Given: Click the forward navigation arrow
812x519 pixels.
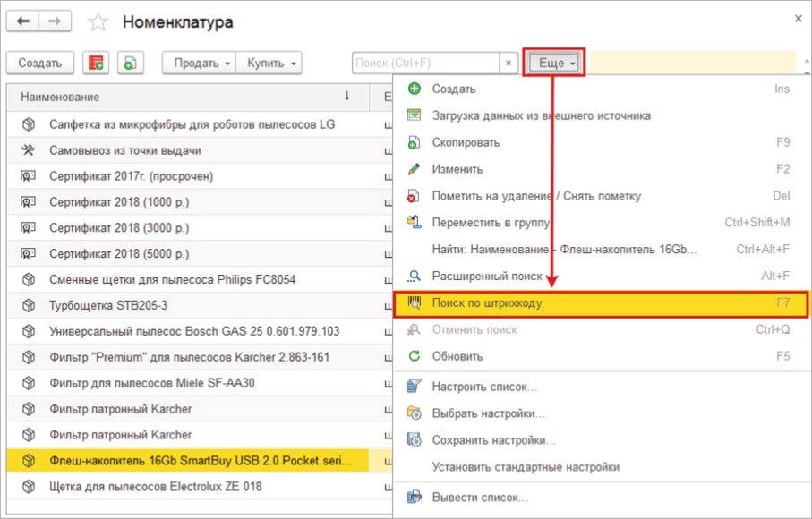Looking at the screenshot, I should 56,21.
